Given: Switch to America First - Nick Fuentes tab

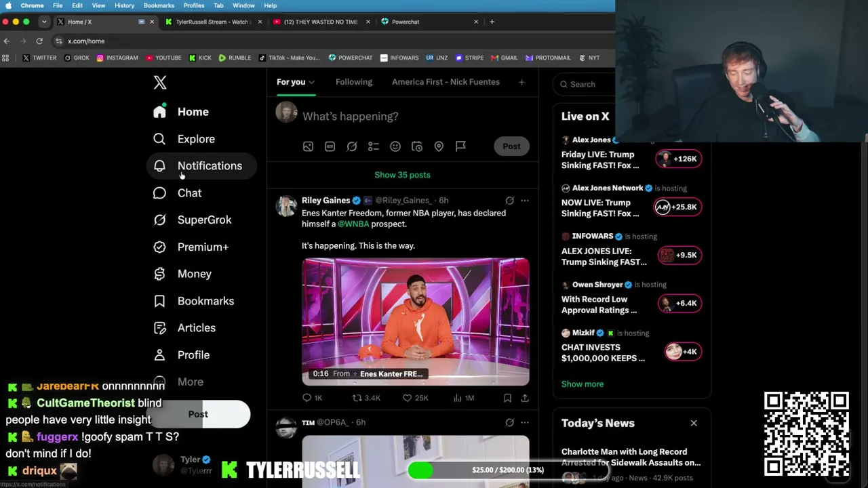Looking at the screenshot, I should [446, 82].
